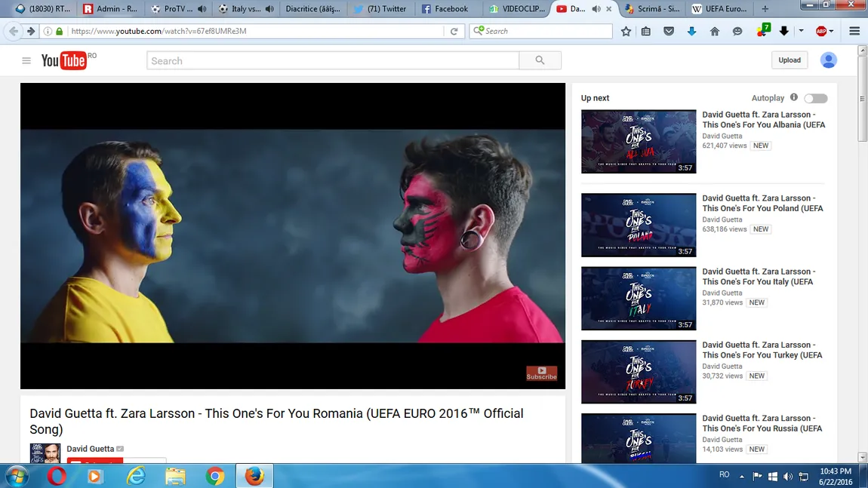
Task: Click the black download arrow extension icon
Action: (x=784, y=31)
